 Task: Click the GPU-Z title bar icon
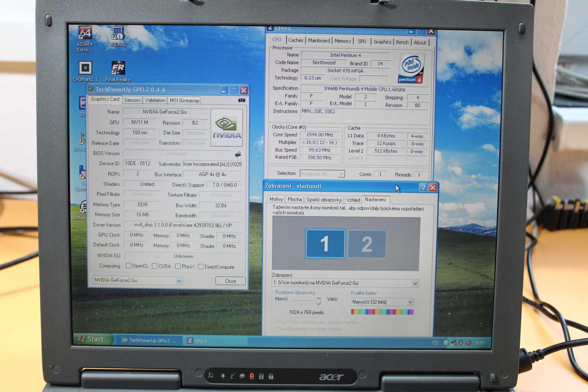(x=91, y=89)
